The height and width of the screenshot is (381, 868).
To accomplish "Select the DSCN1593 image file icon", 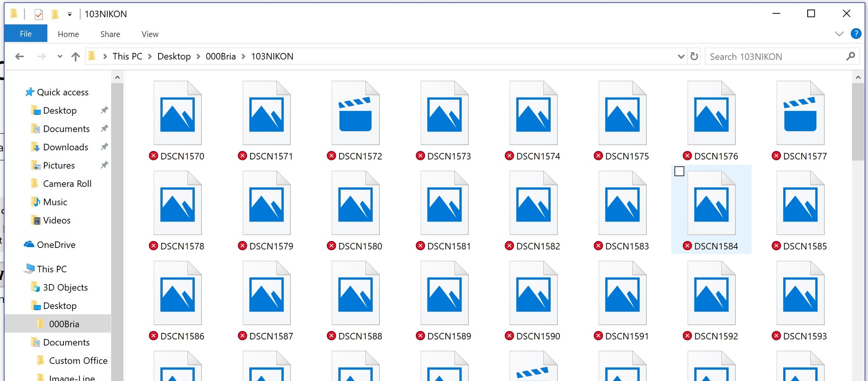I will pos(800,293).
